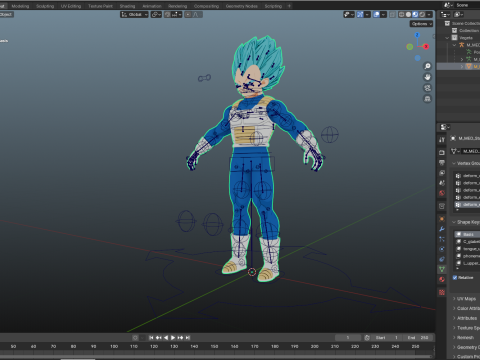Collapse the Vegeta collection in outliner

pyautogui.click(x=447, y=38)
